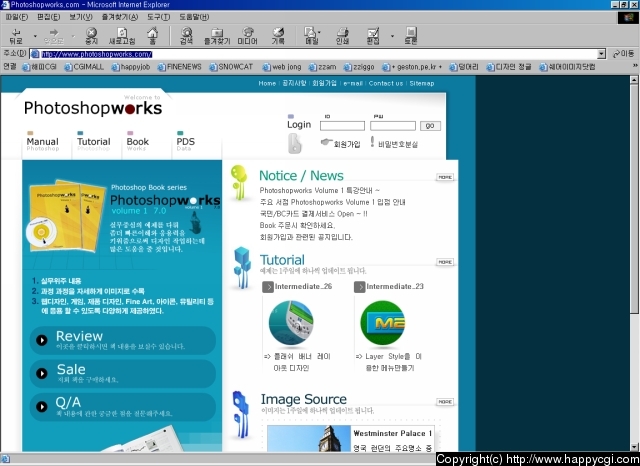640x466 pixels.
Task: Open the FINENEWS link bar shortcut
Action: pyautogui.click(x=180, y=67)
